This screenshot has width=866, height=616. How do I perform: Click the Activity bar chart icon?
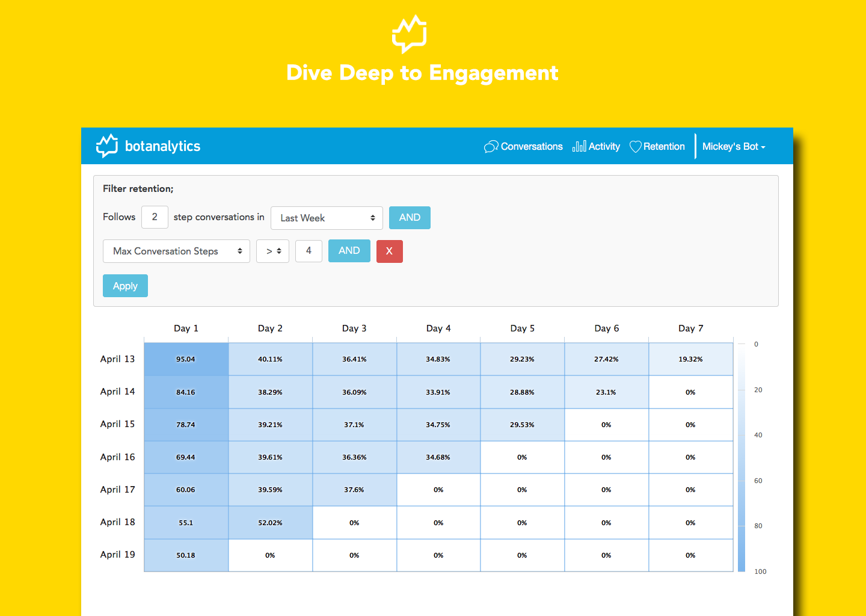[579, 146]
